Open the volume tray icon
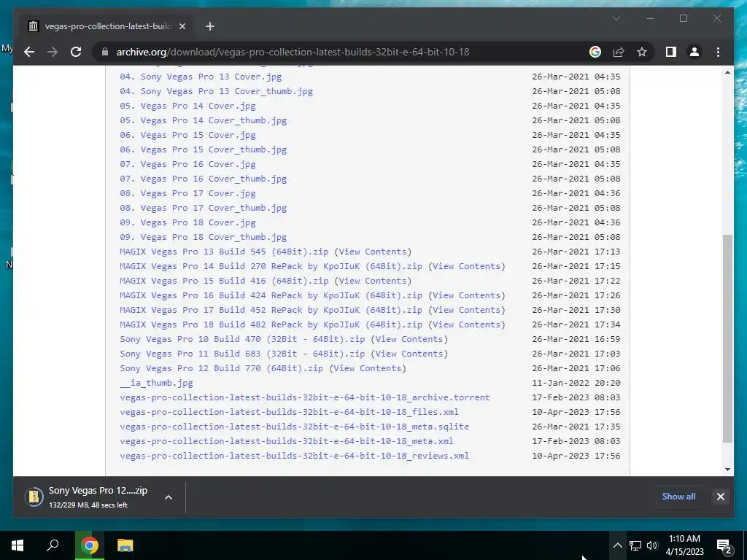The height and width of the screenshot is (560, 747). (652, 545)
